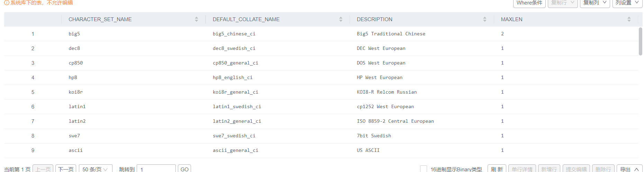Open the 复制列 dropdown

pyautogui.click(x=595, y=3)
